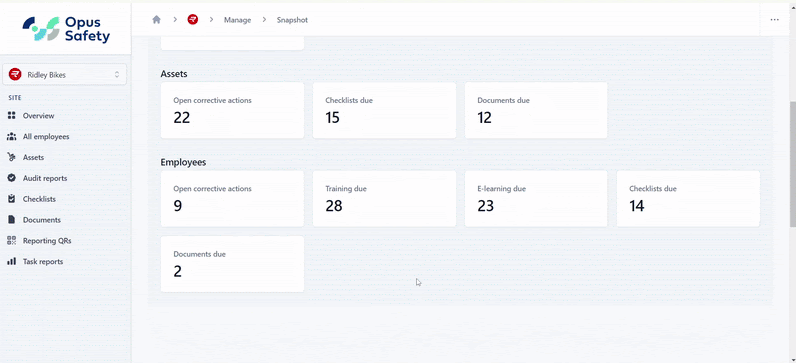796x363 pixels.
Task: Click the Assets section heading
Action: (x=174, y=74)
